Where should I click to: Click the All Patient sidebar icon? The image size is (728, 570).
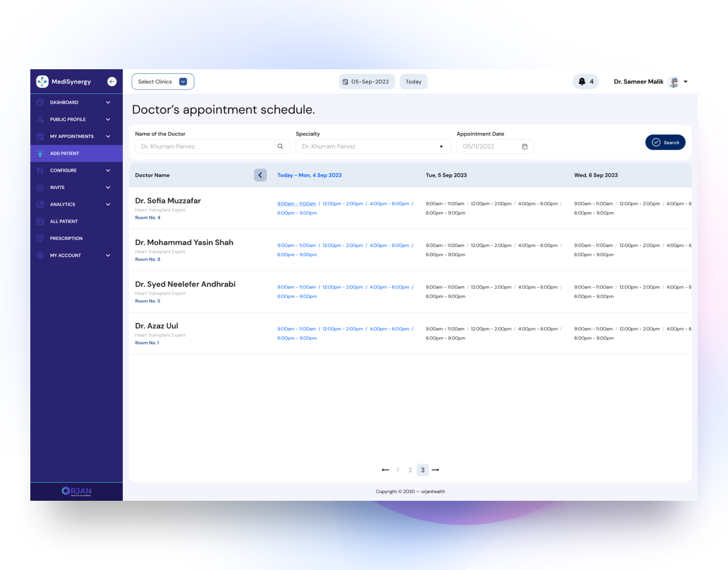[x=40, y=221]
